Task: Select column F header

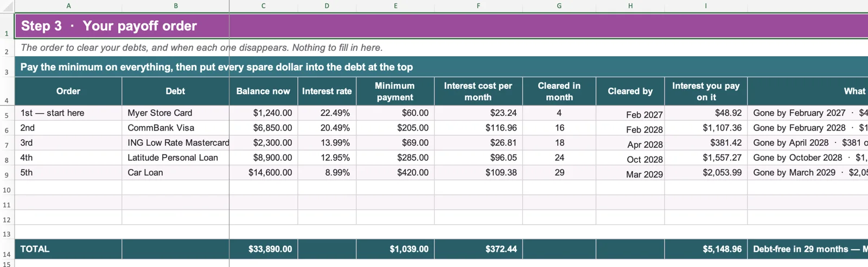Action: point(478,6)
